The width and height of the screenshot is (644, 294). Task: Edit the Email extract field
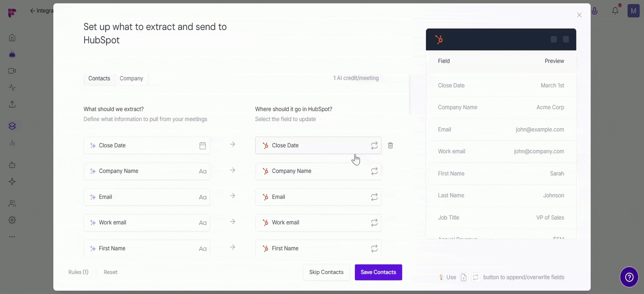147,197
